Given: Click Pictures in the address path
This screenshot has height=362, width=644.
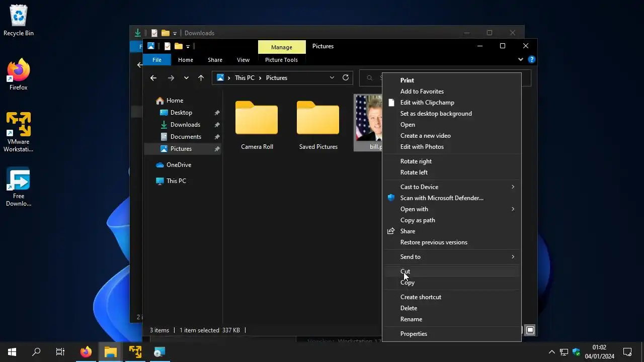Looking at the screenshot, I should point(277,78).
